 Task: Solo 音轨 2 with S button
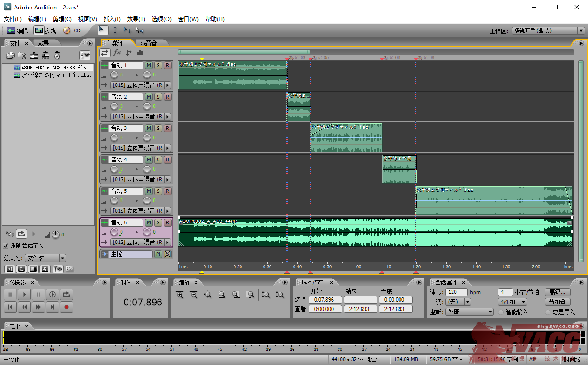(158, 97)
